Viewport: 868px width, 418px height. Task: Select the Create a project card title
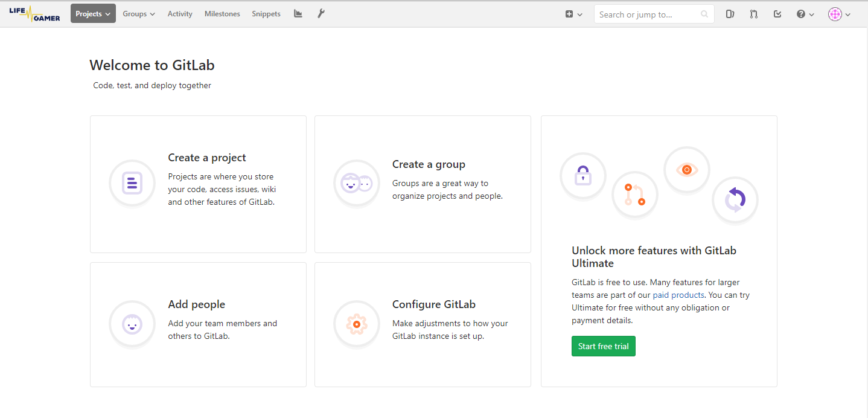point(207,158)
